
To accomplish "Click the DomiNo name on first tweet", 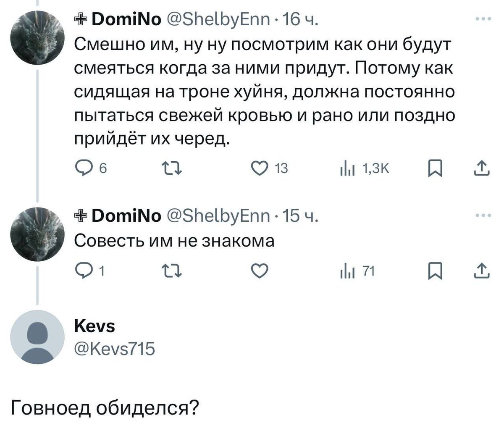I will click(126, 20).
